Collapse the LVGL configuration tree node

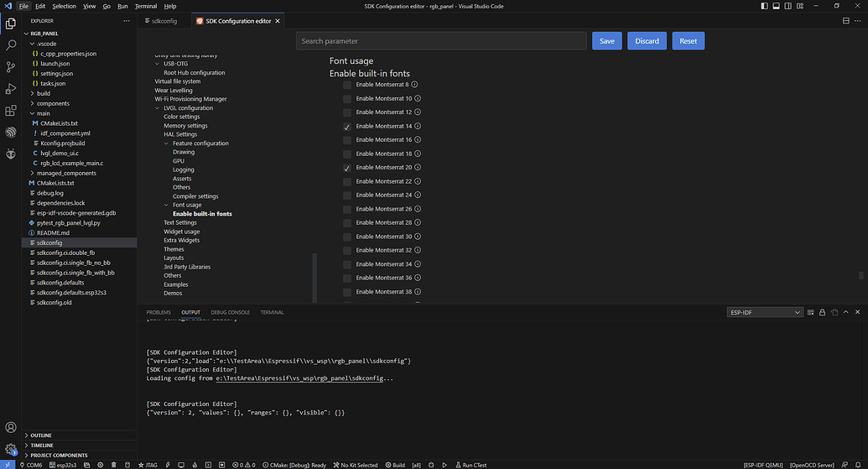tap(157, 108)
